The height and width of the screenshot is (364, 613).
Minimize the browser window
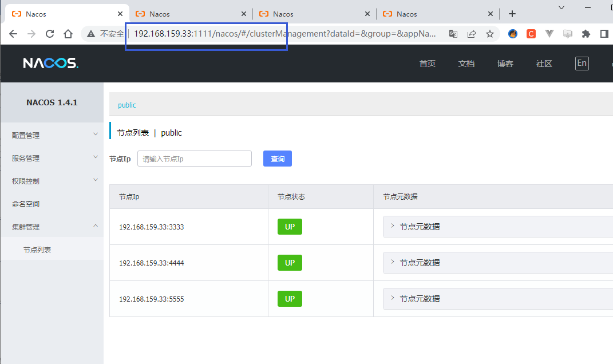[588, 7]
